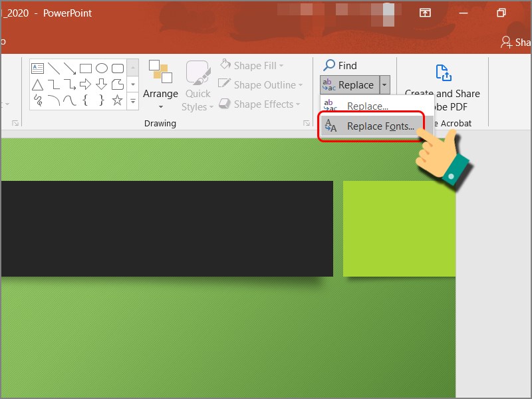
Task: Select the snipped corner freeform shape
Action: (118, 84)
